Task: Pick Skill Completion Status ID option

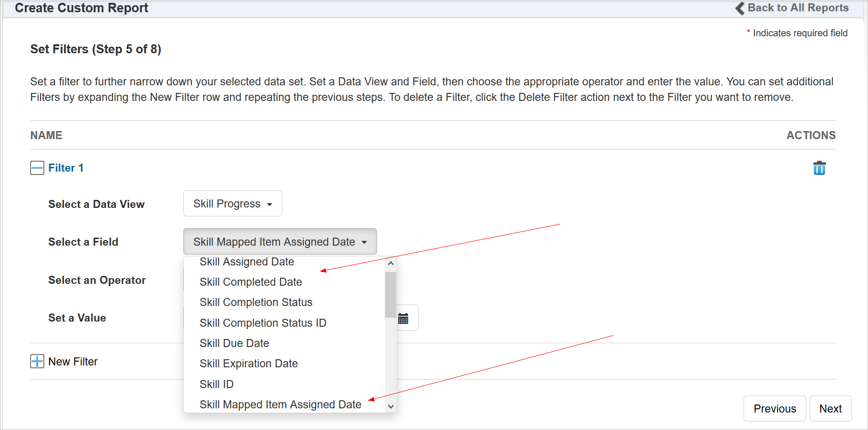Action: pos(262,323)
